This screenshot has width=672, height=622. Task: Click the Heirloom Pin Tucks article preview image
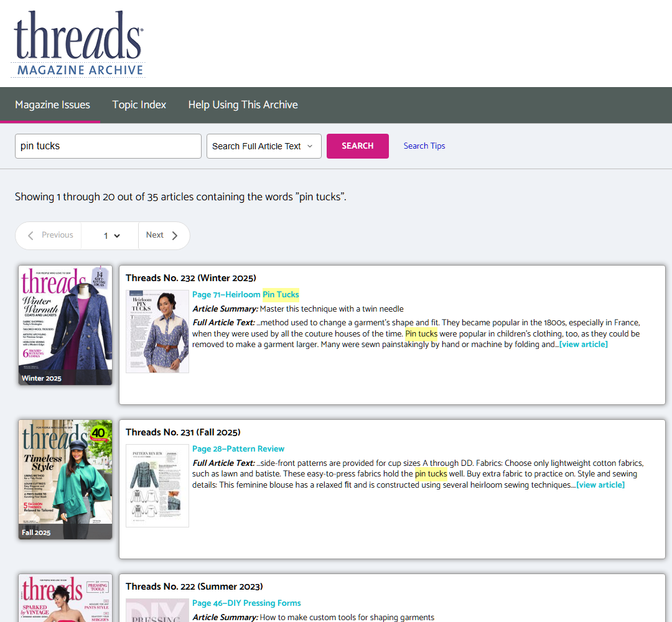[157, 330]
